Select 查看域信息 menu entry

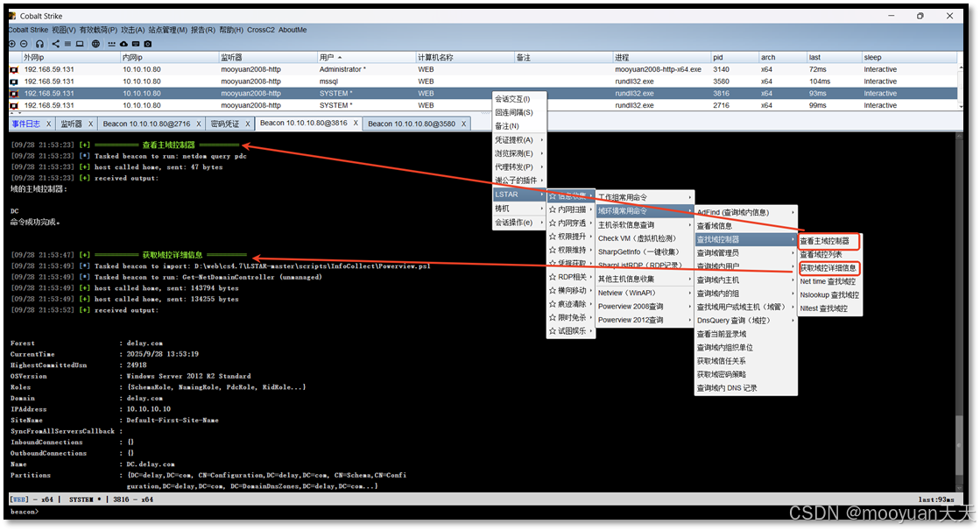(746, 226)
